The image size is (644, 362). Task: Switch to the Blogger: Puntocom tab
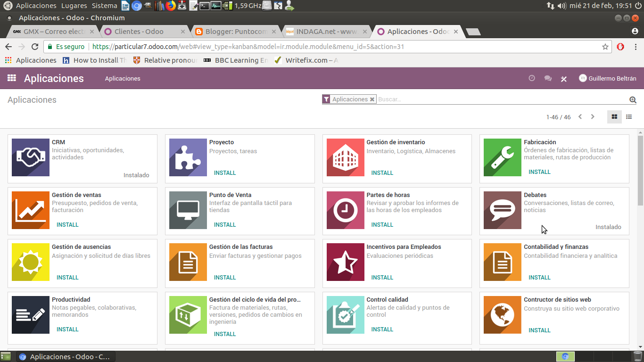(x=235, y=32)
